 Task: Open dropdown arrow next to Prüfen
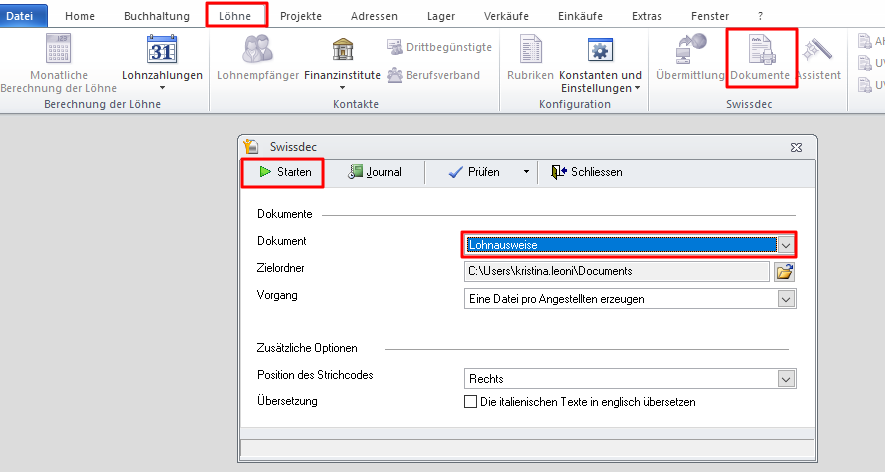coord(526,172)
